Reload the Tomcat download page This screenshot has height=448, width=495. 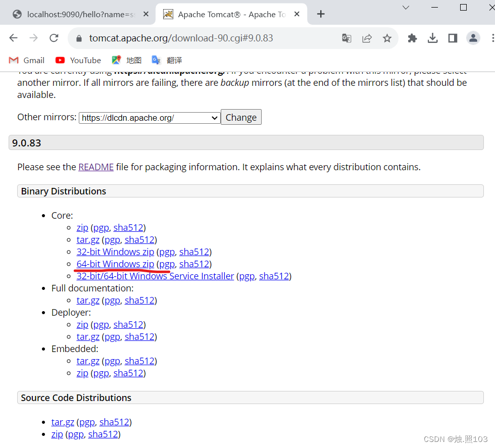[54, 38]
